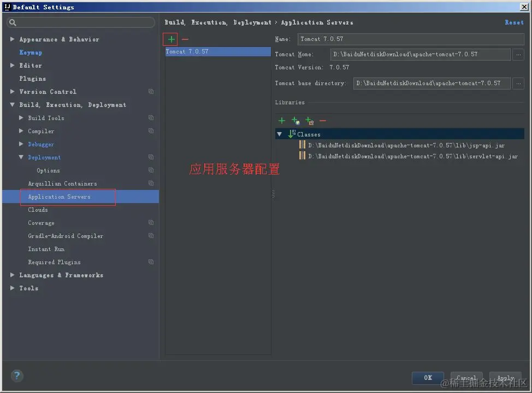532x393 pixels.
Task: Click the search magnifier icon
Action: pyautogui.click(x=13, y=22)
